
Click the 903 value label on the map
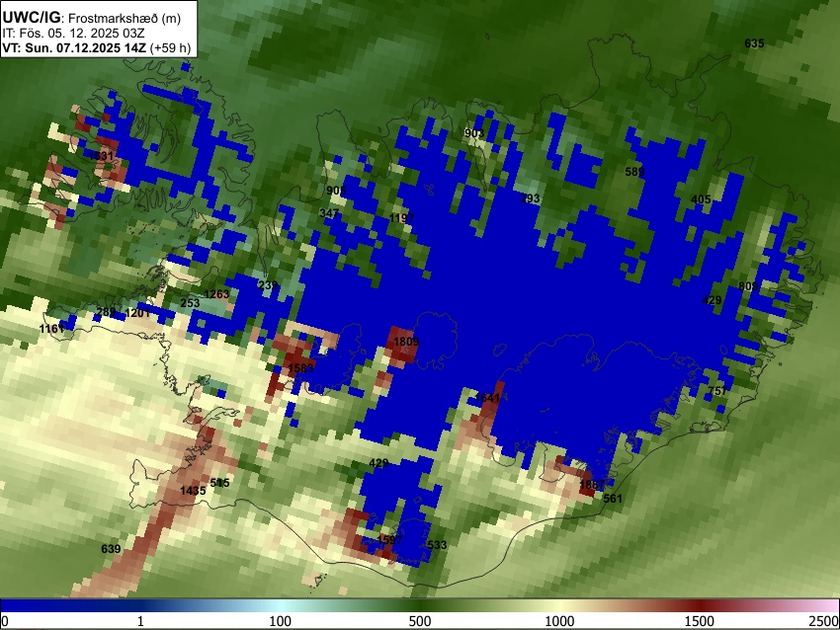474,133
